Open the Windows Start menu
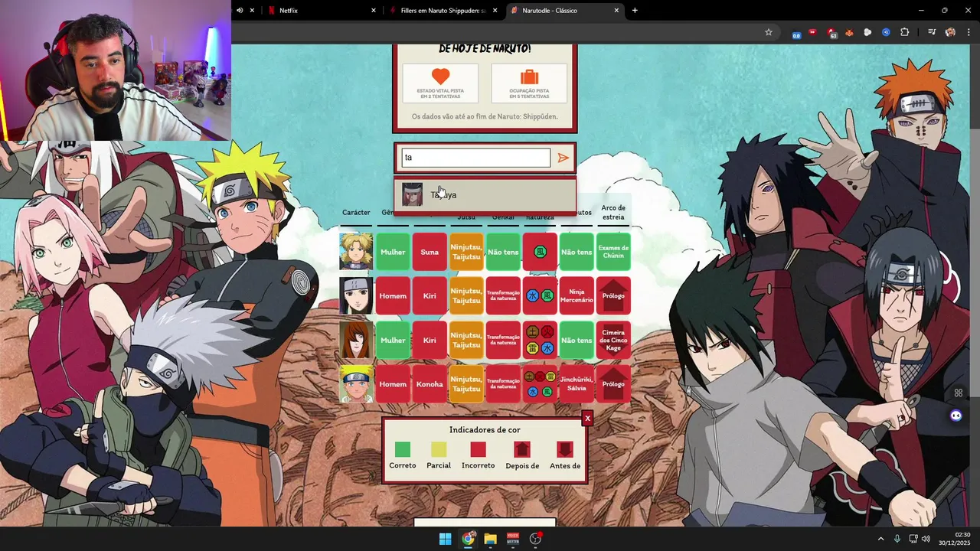The image size is (980, 551). coord(445,539)
